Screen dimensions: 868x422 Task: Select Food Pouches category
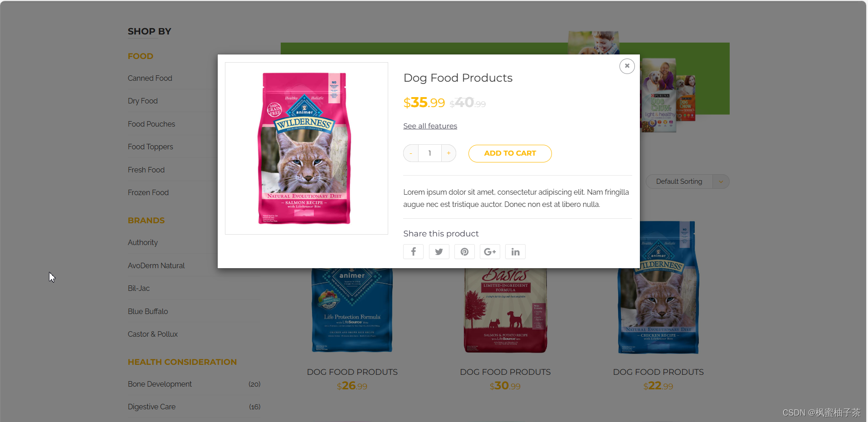coord(151,124)
